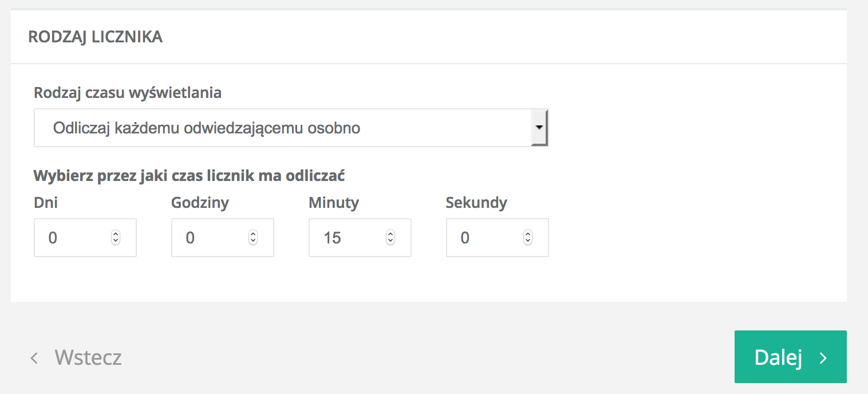Increase the Dni value with the up arrow
The image size is (868, 394).
pyautogui.click(x=116, y=234)
